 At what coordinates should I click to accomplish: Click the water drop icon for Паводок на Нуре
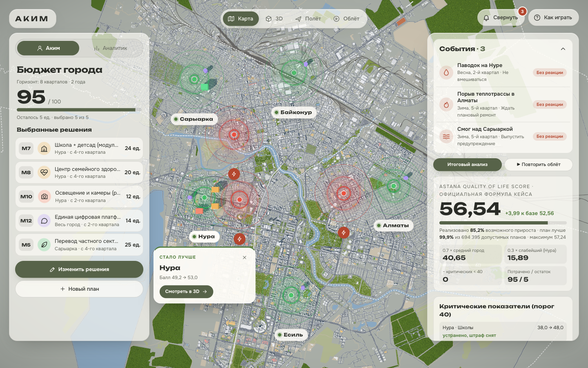point(446,72)
